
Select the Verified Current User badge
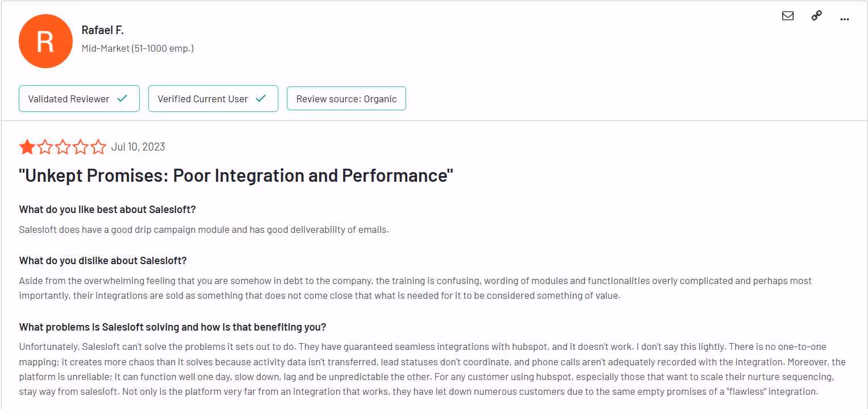[213, 98]
